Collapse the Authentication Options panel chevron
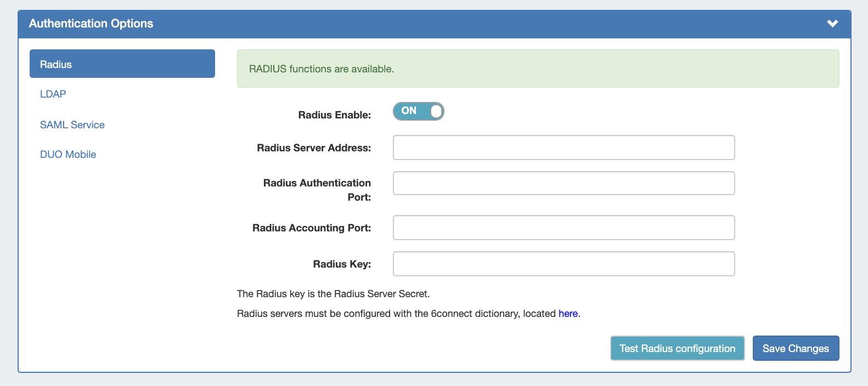The width and height of the screenshot is (868, 386). coord(832,24)
